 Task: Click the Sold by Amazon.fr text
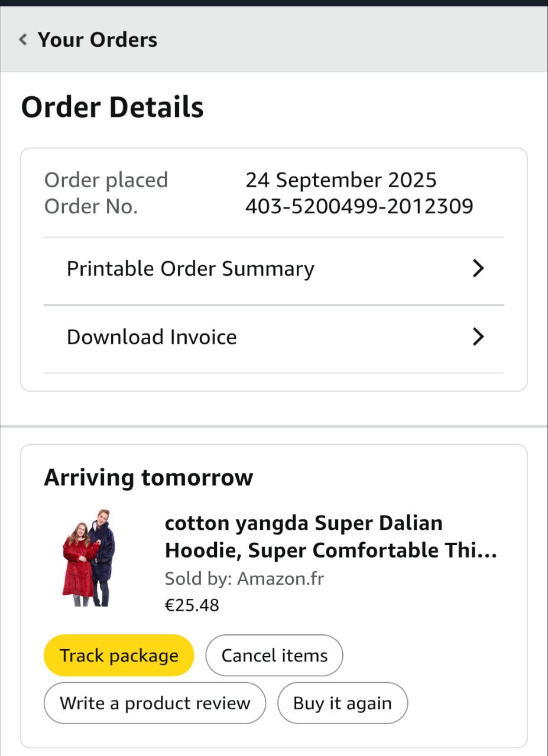tap(244, 578)
